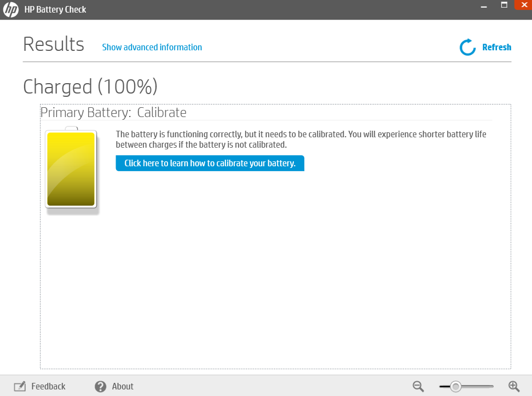Minimize the HP Battery Check window
This screenshot has width=532, height=396.
[484, 5]
